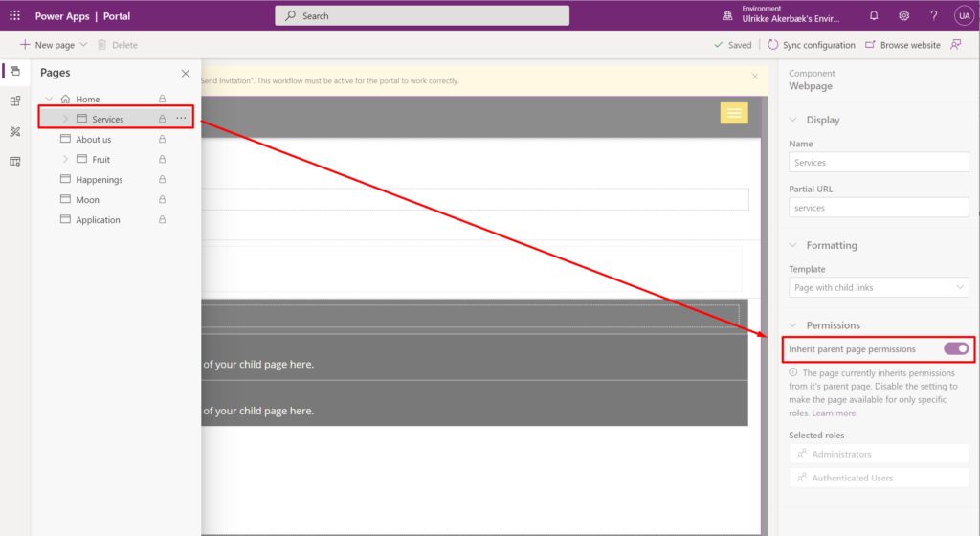Click the search magnifier icon
This screenshot has height=536, width=980.
(x=290, y=15)
